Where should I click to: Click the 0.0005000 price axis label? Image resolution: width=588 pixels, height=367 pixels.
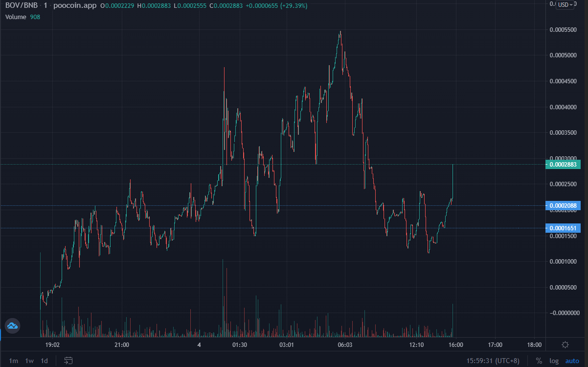click(563, 55)
